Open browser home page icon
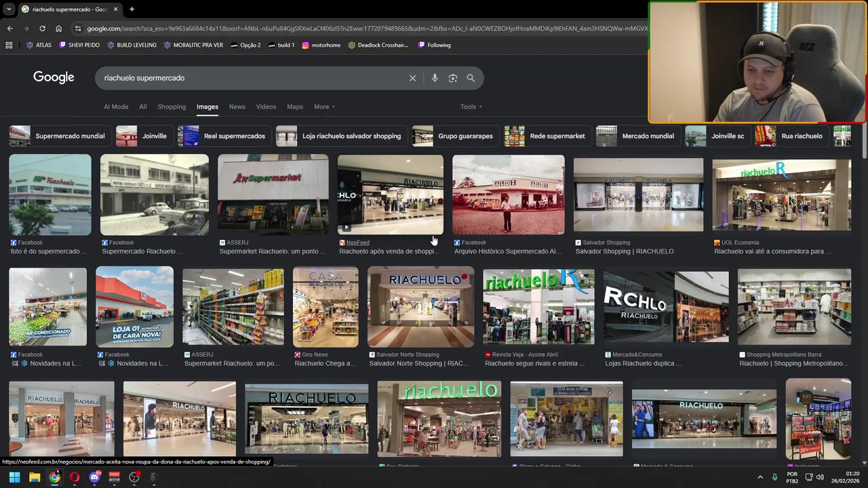868x488 pixels. click(x=58, y=28)
